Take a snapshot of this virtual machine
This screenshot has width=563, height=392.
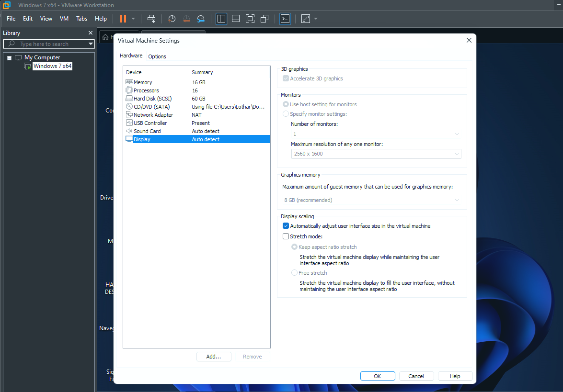(172, 19)
